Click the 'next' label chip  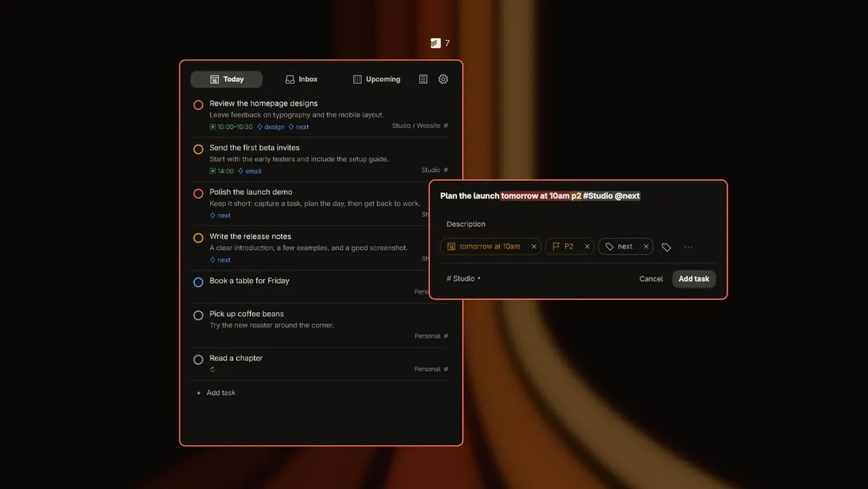[625, 246]
